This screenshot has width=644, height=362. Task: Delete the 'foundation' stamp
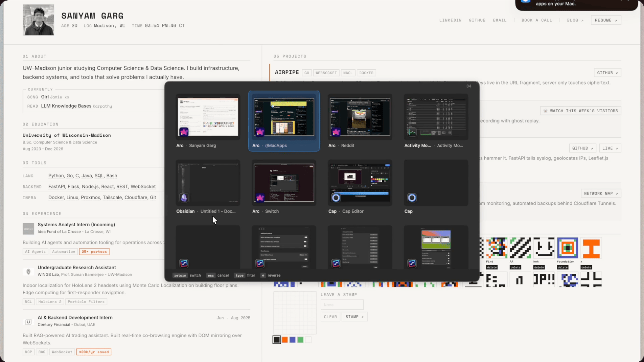pyautogui.click(x=563, y=267)
